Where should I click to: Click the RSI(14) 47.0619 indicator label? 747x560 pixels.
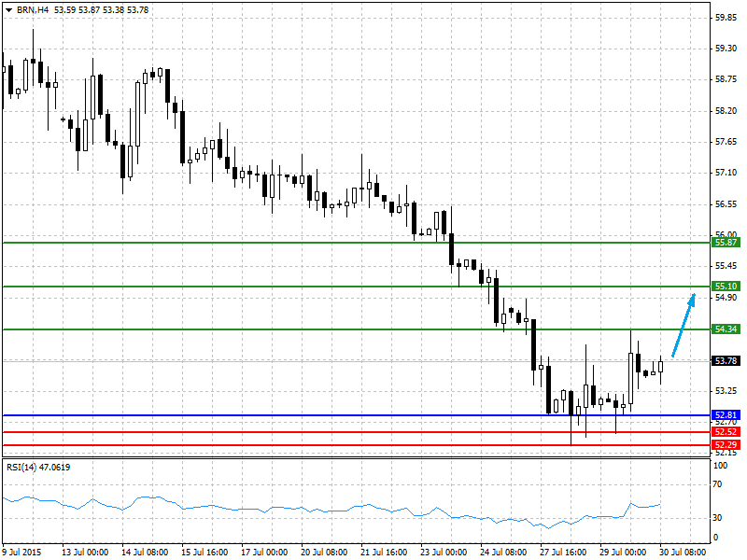click(x=38, y=468)
